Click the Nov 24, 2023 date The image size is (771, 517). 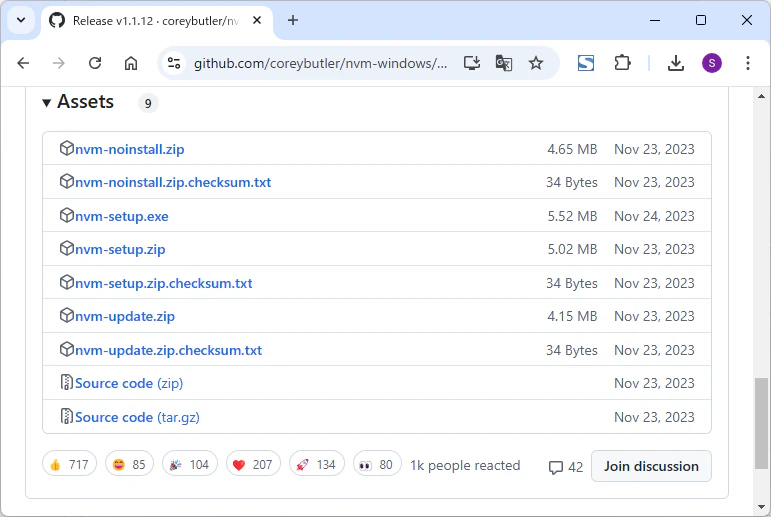[654, 216]
